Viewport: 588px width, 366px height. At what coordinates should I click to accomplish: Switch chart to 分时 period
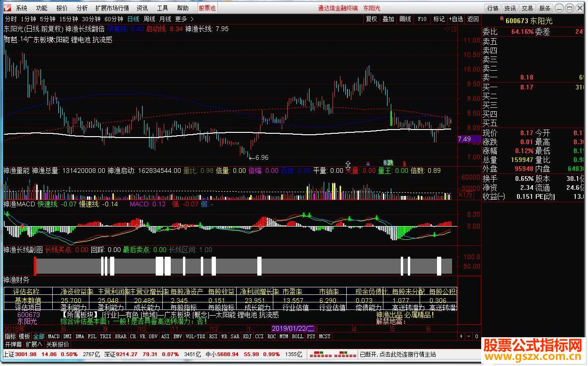10,19
